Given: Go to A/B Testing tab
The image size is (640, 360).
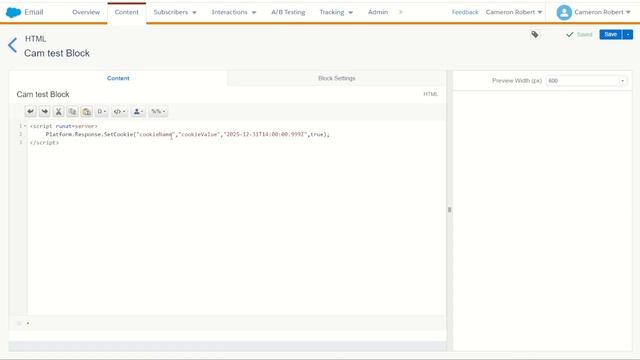Looking at the screenshot, I should click(x=288, y=12).
